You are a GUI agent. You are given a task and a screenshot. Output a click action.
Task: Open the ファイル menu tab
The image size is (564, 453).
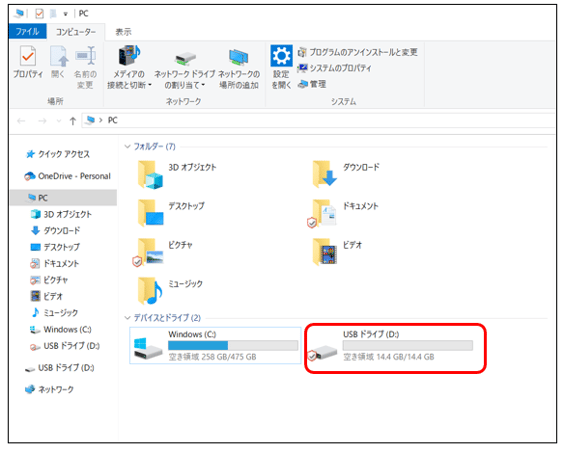27,31
